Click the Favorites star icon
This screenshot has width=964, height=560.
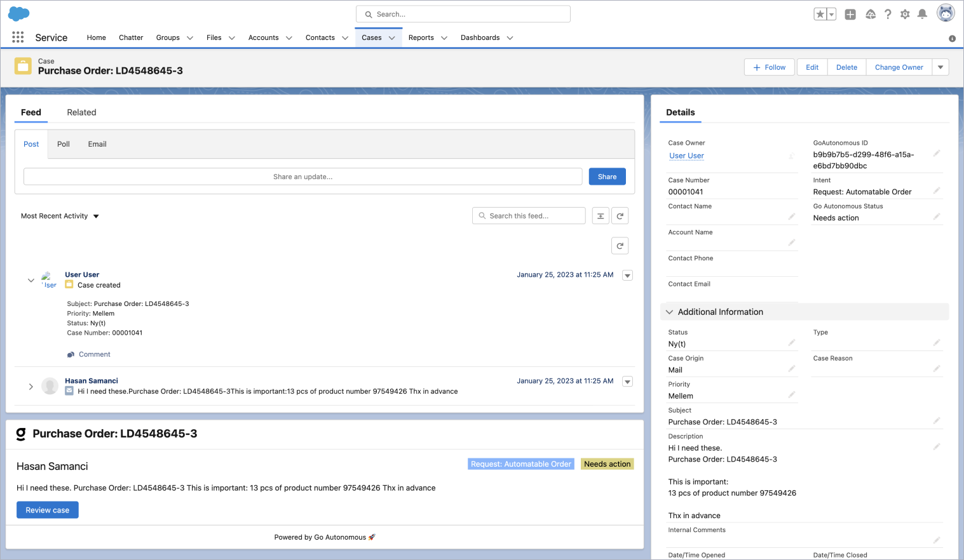pos(820,14)
